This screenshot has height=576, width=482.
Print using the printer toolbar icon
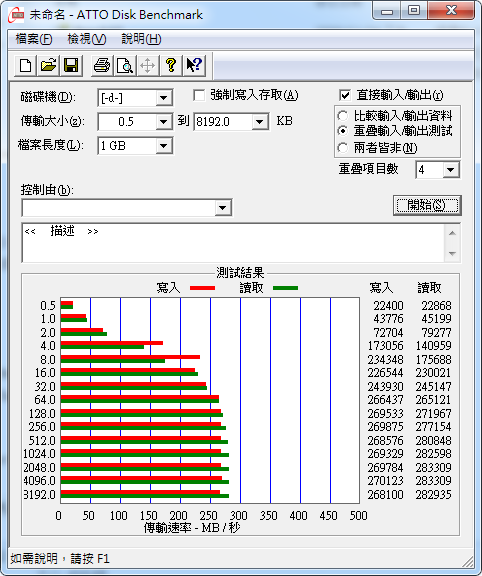(x=102, y=66)
